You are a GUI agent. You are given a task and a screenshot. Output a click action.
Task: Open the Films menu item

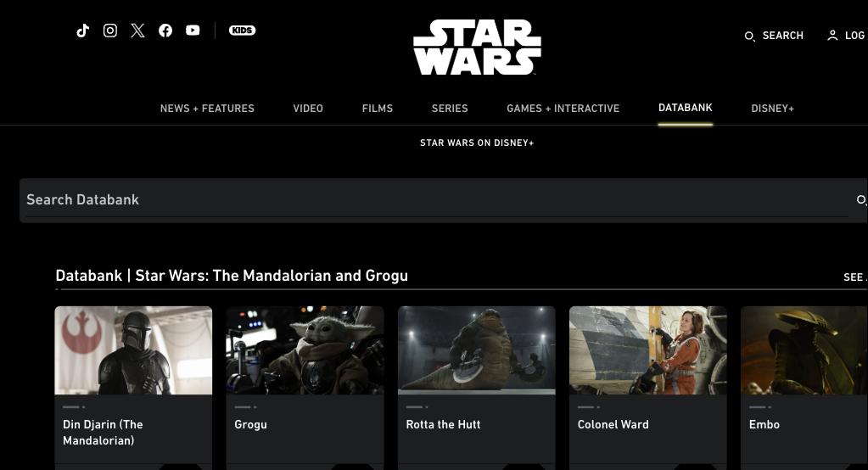378,109
